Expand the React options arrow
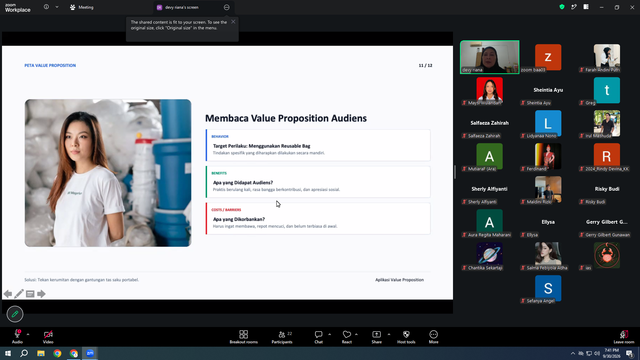This screenshot has width=640, height=360. [x=356, y=334]
